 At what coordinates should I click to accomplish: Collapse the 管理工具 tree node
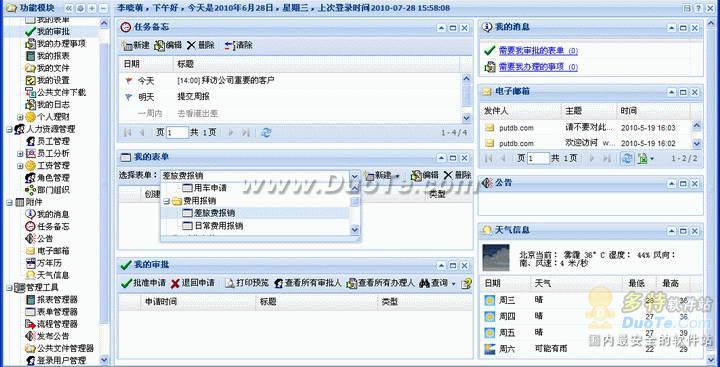(x=9, y=288)
